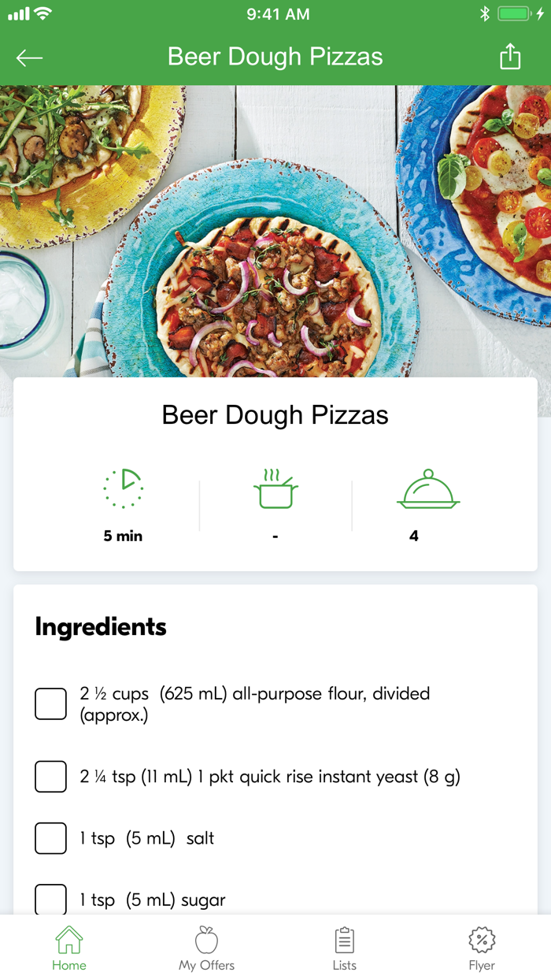Tap the steaming pot cook time icon

pos(275,487)
